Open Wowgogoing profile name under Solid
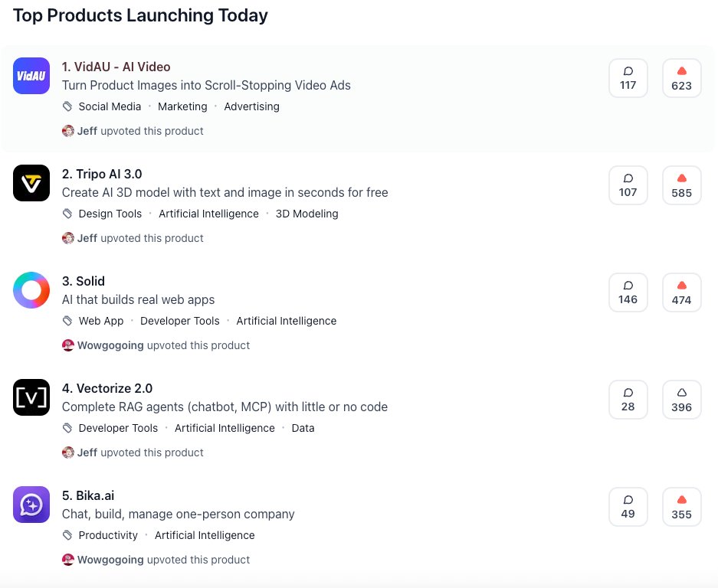This screenshot has height=588, width=718. click(110, 345)
